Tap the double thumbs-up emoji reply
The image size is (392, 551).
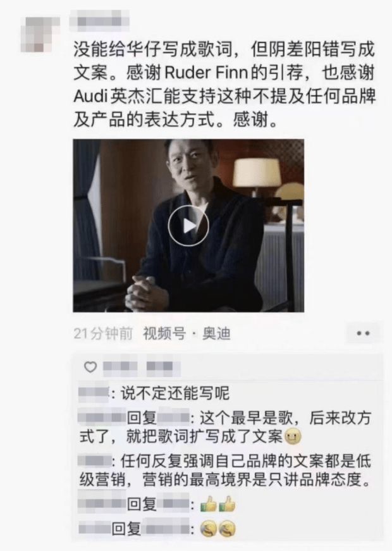[217, 505]
